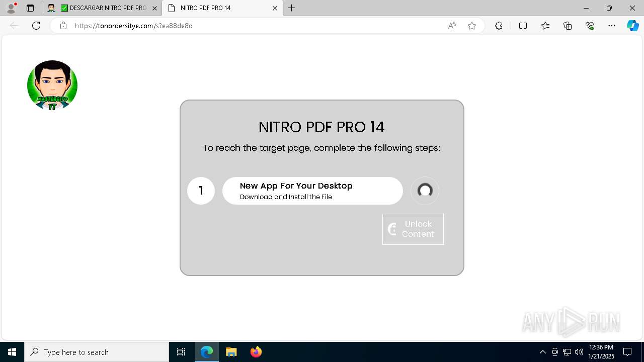Open network status tray icon
The width and height of the screenshot is (644, 362).
567,352
